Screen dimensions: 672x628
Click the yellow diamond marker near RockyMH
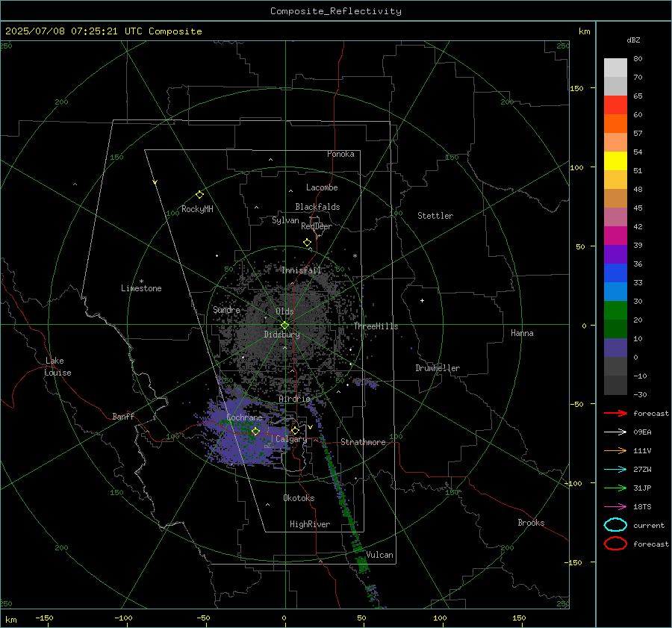[x=199, y=195]
